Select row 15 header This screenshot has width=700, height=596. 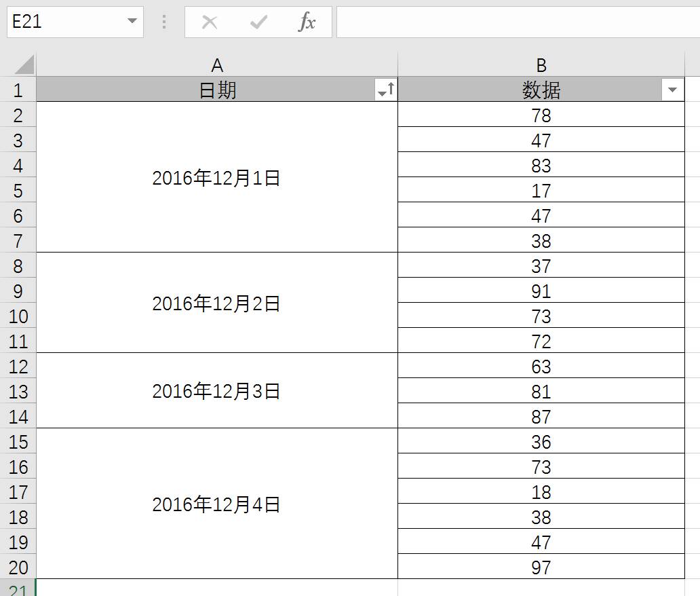pos(18,441)
